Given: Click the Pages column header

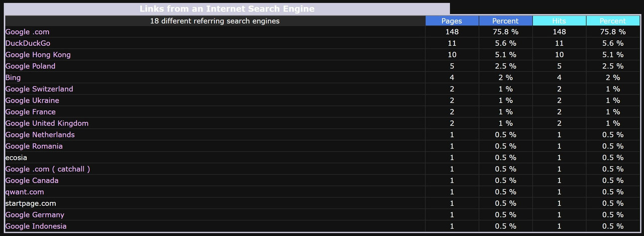Looking at the screenshot, I should point(452,21).
